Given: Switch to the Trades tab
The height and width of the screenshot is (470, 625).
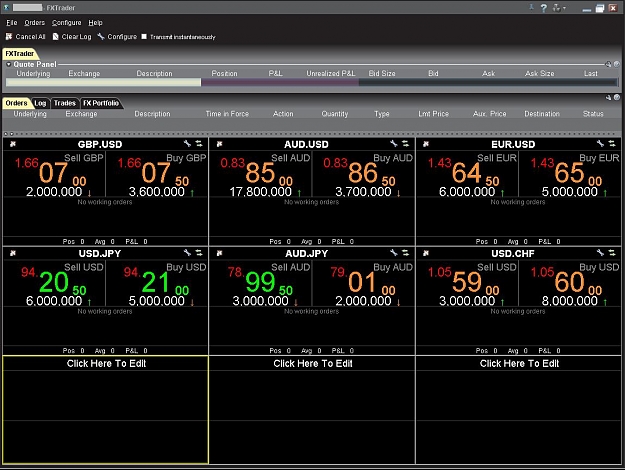Looking at the screenshot, I should (65, 103).
